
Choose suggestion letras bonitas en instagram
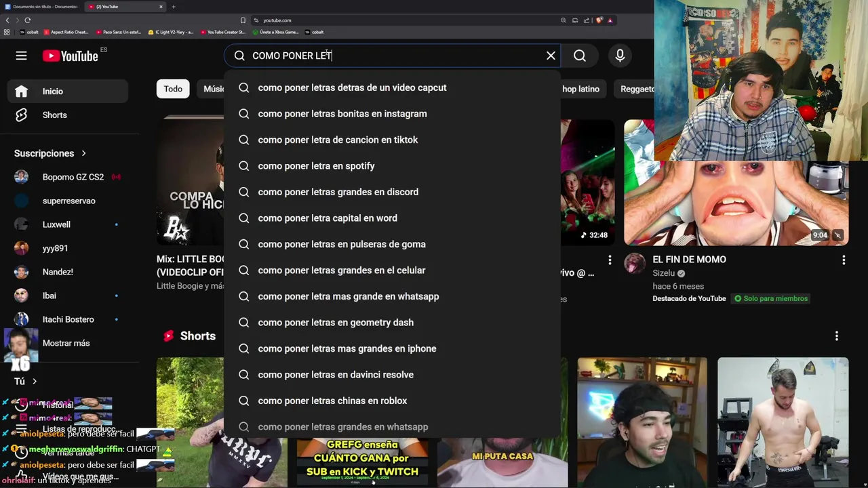pos(392,114)
